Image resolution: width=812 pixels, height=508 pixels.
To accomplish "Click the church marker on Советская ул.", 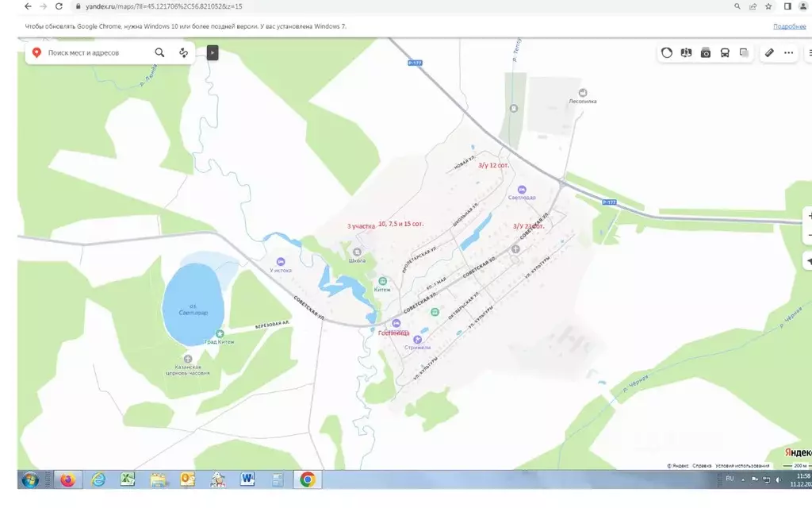I will [515, 249].
